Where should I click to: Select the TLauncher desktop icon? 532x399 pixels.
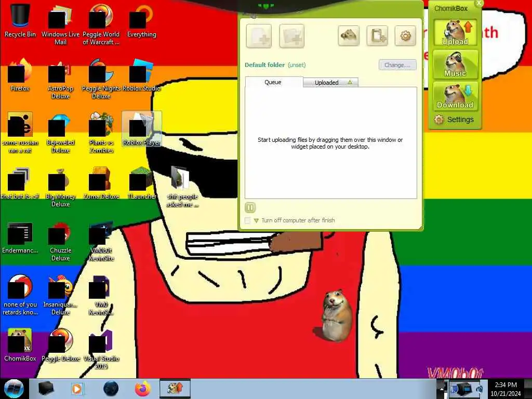pyautogui.click(x=142, y=183)
